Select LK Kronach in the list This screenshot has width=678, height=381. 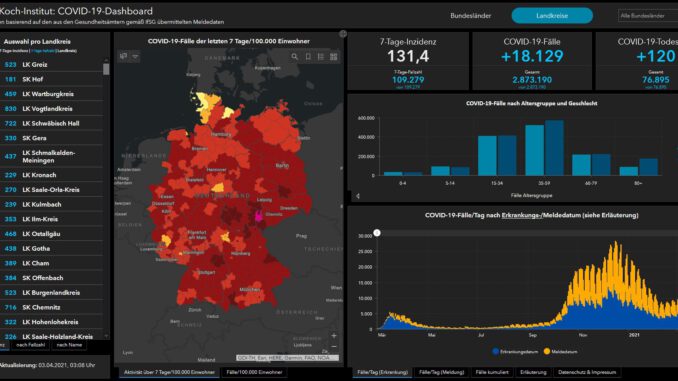coord(51,175)
